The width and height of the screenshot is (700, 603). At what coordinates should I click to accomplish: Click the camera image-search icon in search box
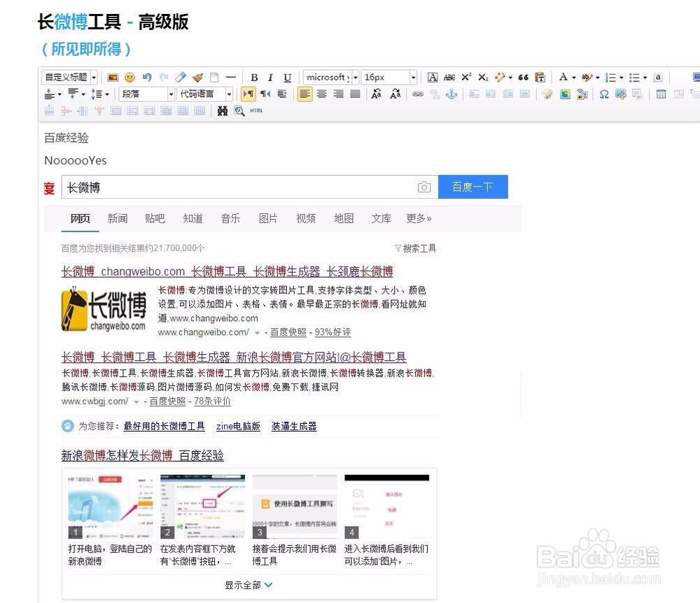pos(424,187)
